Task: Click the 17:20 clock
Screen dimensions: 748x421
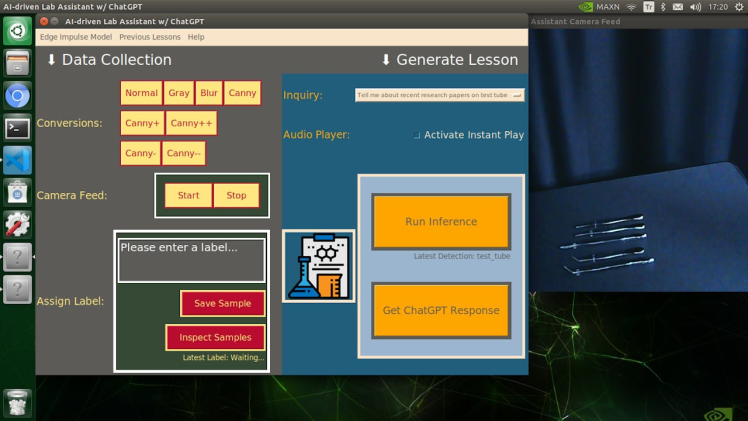Action: (718, 7)
